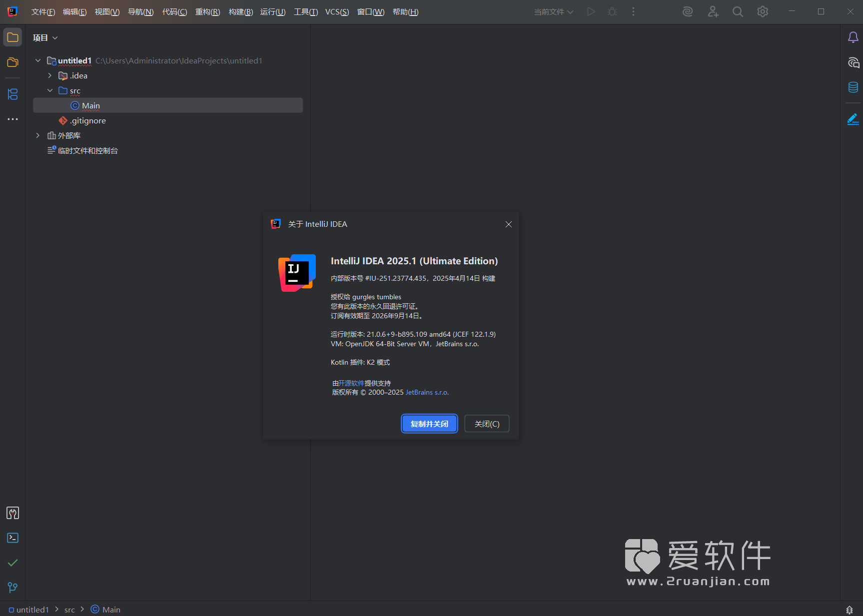
Task: Open the 文件(F) menu
Action: 43,12
